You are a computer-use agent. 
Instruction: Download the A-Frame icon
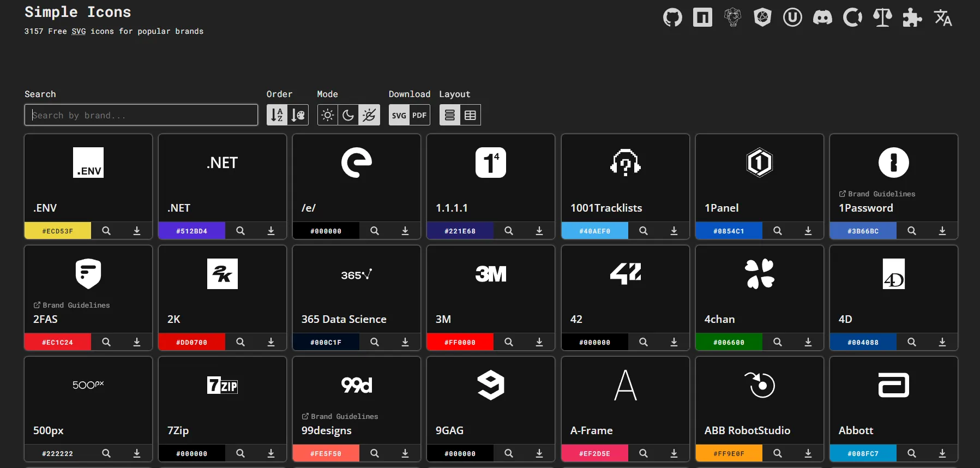[x=674, y=453]
